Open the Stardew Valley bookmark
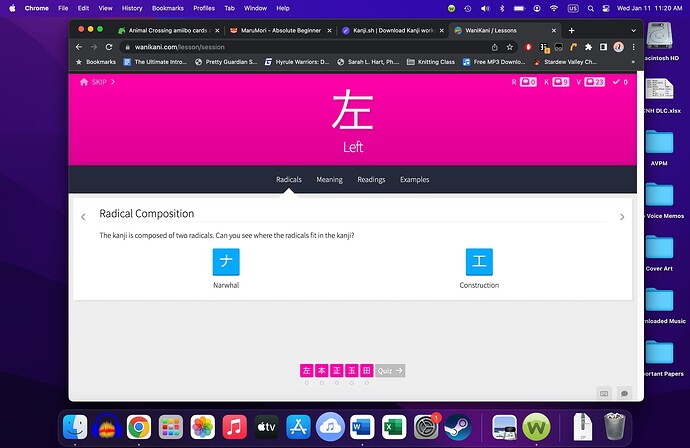The width and height of the screenshot is (690, 448). (x=565, y=62)
